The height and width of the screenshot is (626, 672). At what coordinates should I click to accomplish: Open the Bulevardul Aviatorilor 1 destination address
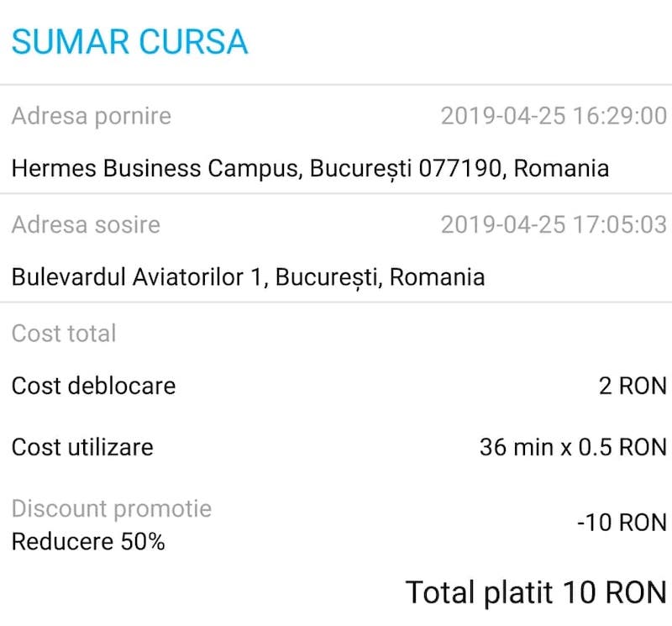(x=248, y=276)
